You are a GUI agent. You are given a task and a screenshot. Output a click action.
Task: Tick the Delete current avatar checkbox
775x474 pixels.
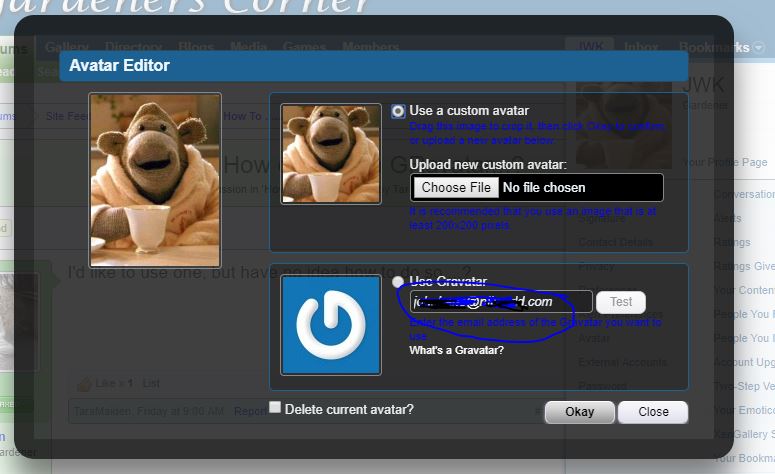275,407
